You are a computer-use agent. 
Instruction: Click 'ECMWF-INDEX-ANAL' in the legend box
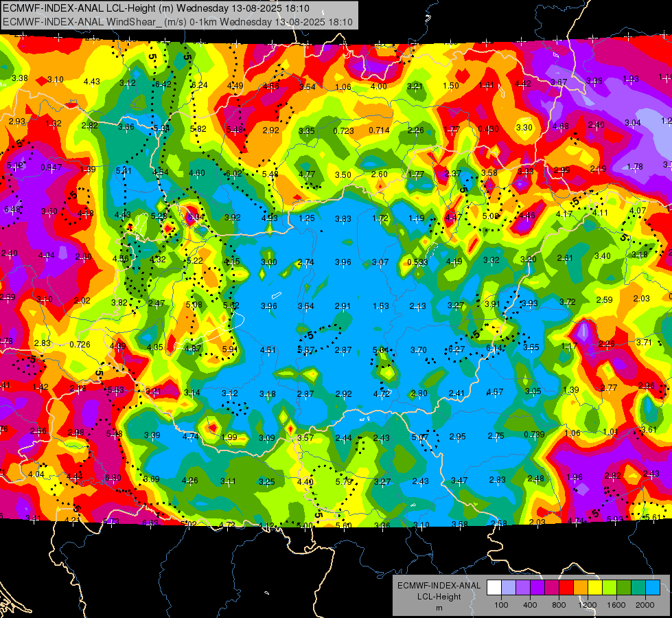click(x=439, y=586)
